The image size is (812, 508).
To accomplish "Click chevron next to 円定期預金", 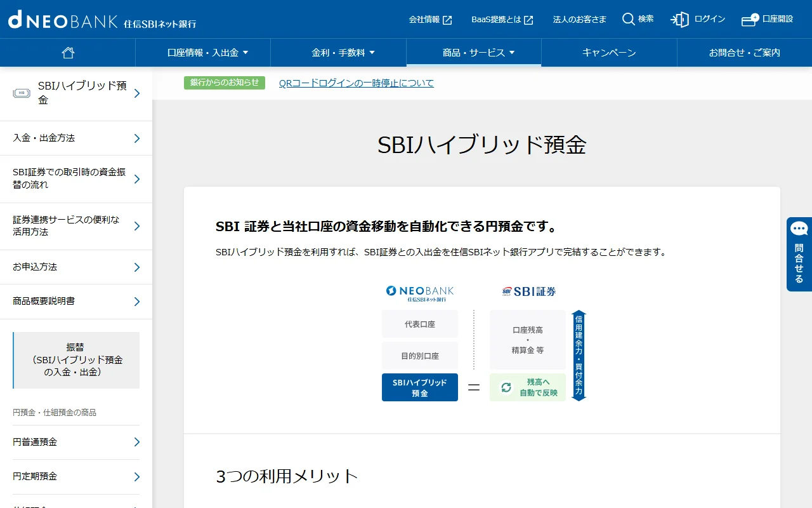I will point(137,476).
